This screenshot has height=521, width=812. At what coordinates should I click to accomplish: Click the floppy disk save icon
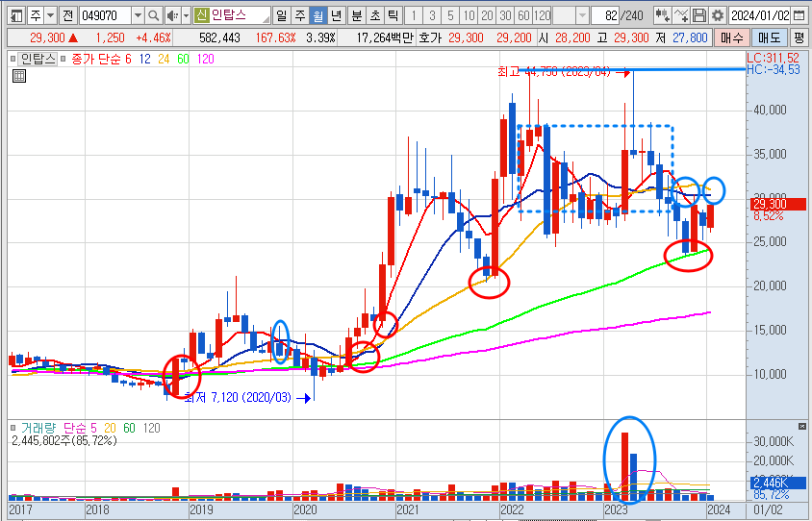(x=699, y=15)
